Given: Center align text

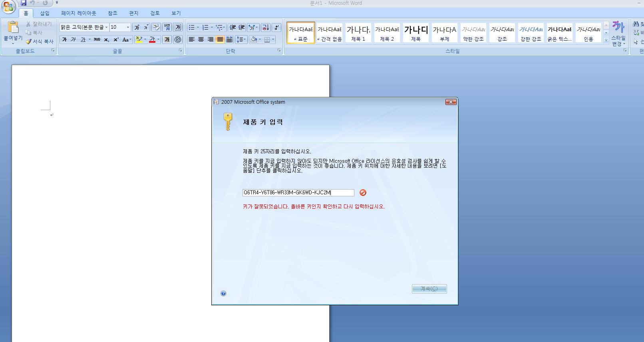Looking at the screenshot, I should click(201, 40).
